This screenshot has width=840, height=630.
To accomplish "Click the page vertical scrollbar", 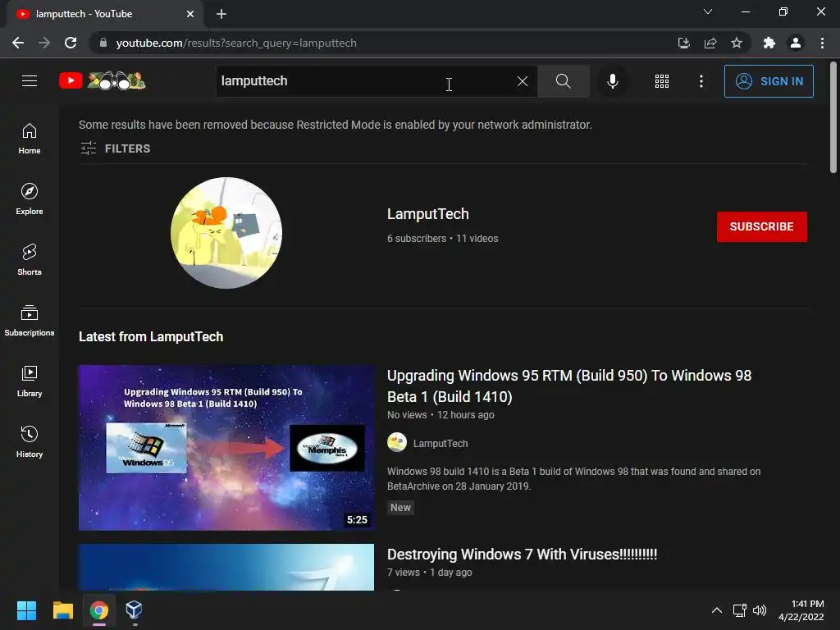I will coord(833,118).
